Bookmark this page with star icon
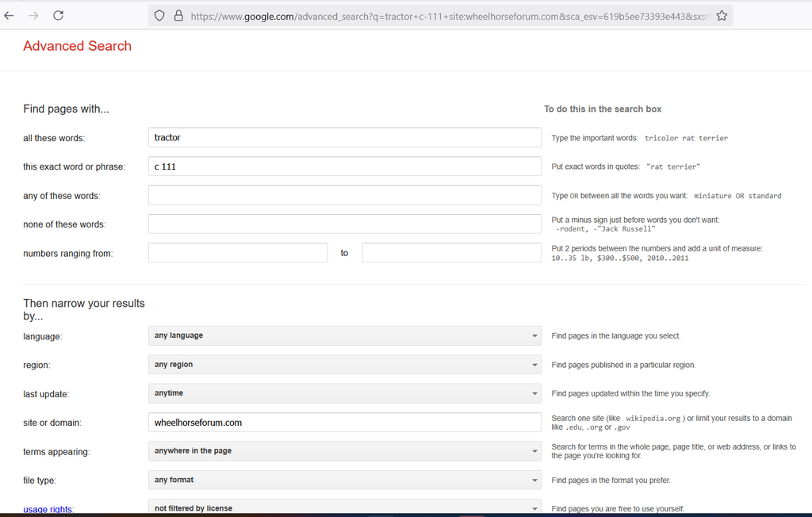 721,16
